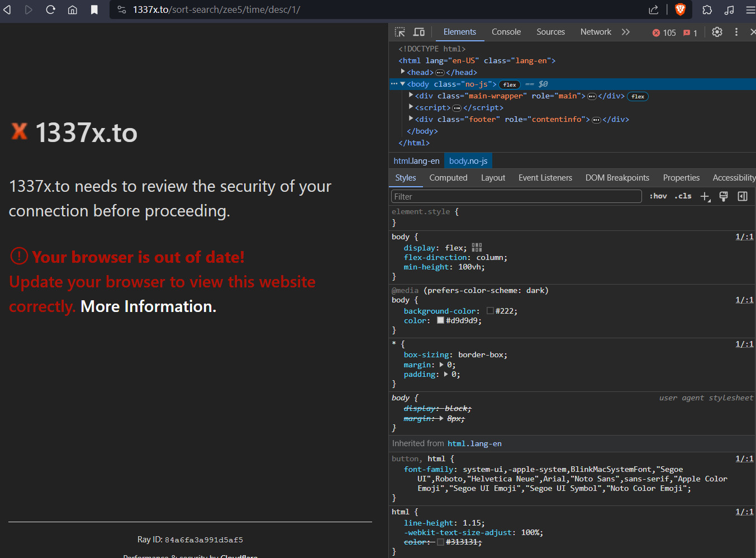
Task: Switch to the Console tab
Action: tap(506, 32)
